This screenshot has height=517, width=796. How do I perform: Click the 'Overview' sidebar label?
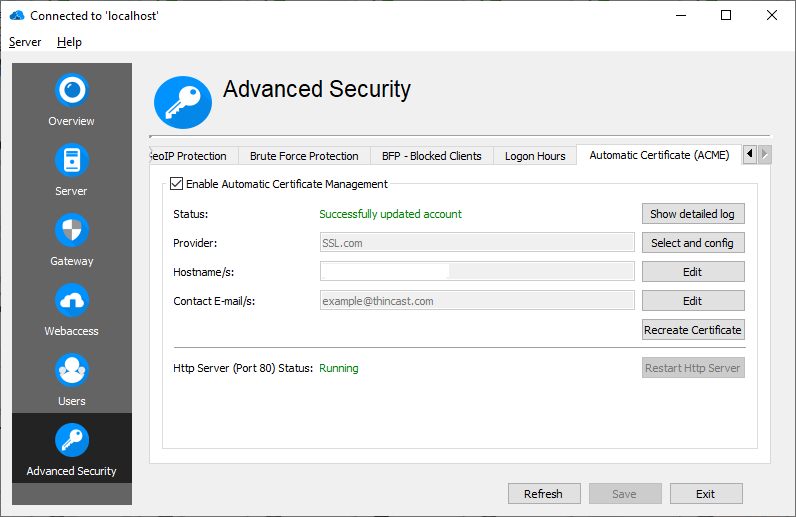[x=72, y=121]
